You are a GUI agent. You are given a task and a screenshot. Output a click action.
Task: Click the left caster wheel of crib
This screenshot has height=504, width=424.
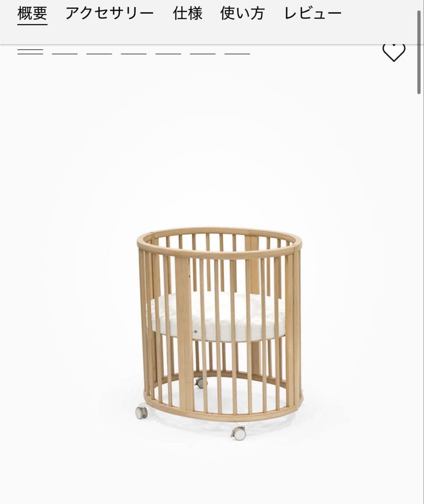click(141, 412)
